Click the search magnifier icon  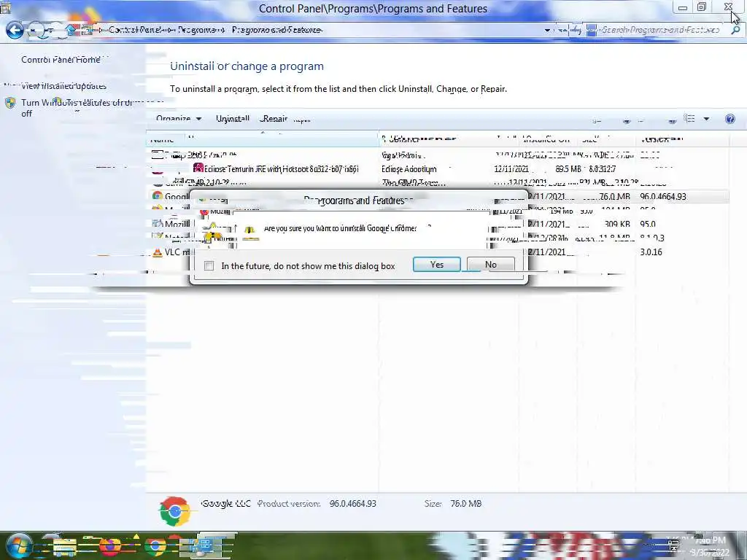735,30
